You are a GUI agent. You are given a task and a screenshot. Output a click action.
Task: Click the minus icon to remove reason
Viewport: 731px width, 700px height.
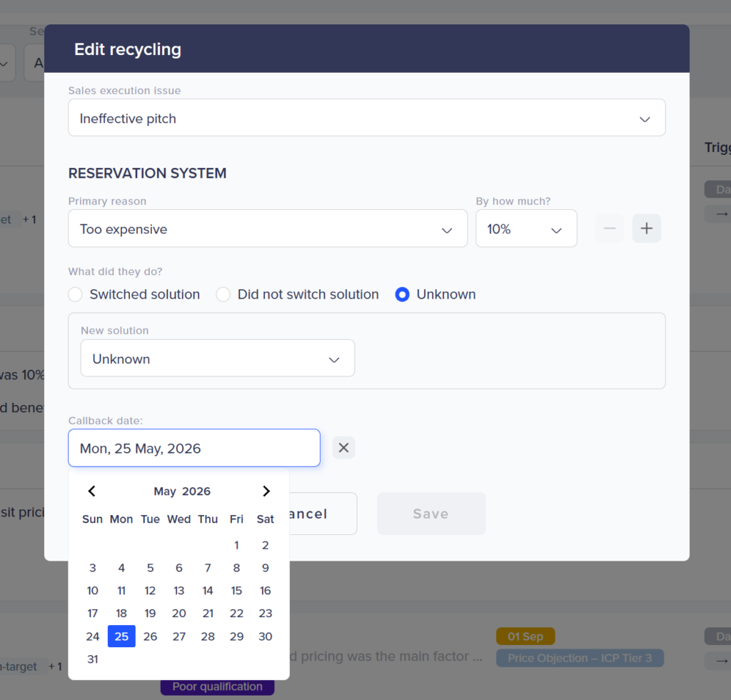tap(610, 229)
